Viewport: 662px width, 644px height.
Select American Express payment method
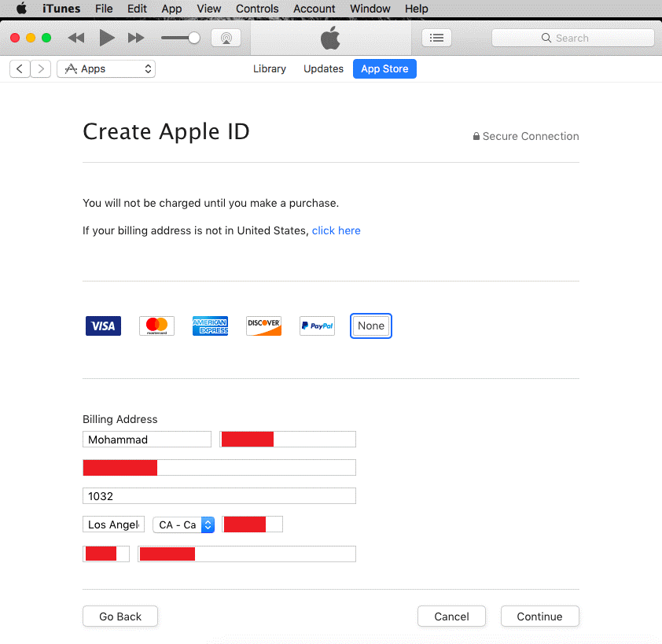[210, 326]
